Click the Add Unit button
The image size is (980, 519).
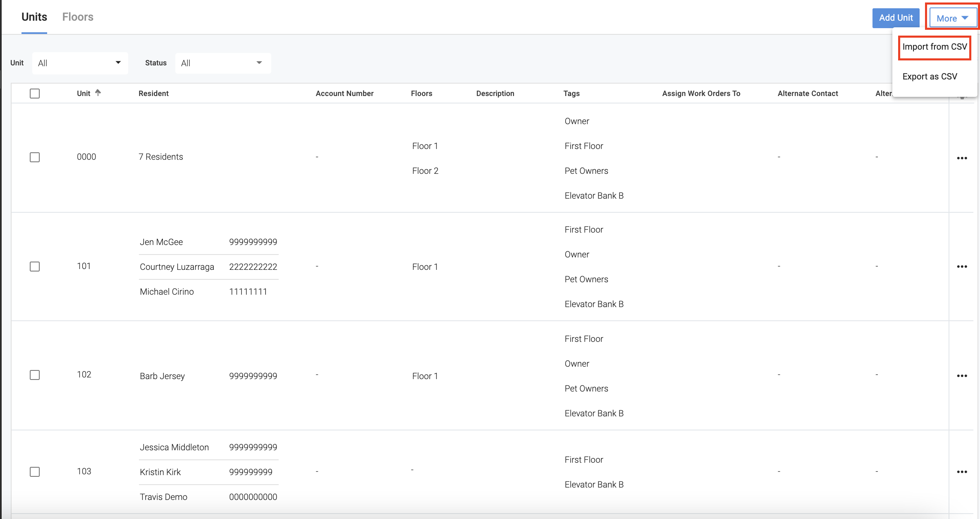[x=896, y=18]
